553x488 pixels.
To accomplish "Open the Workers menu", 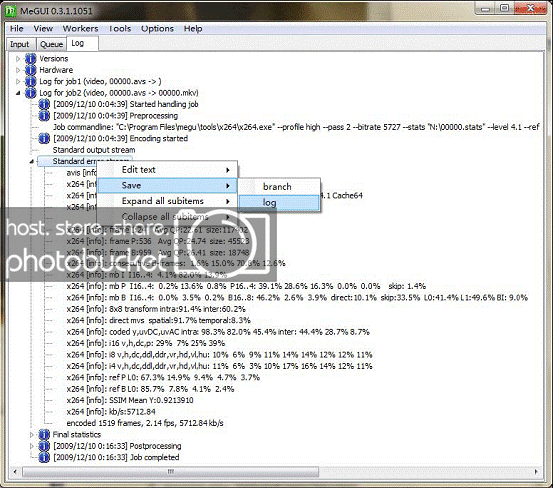I will point(80,29).
